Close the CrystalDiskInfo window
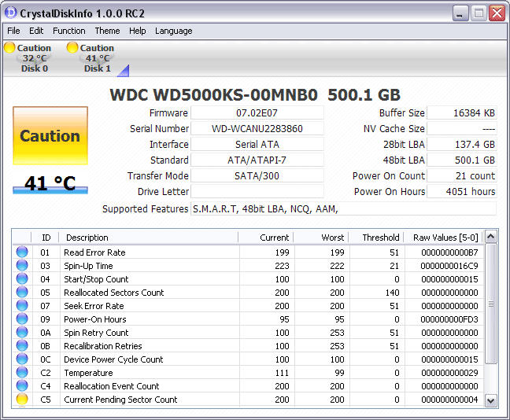The height and width of the screenshot is (420, 510). click(497, 13)
